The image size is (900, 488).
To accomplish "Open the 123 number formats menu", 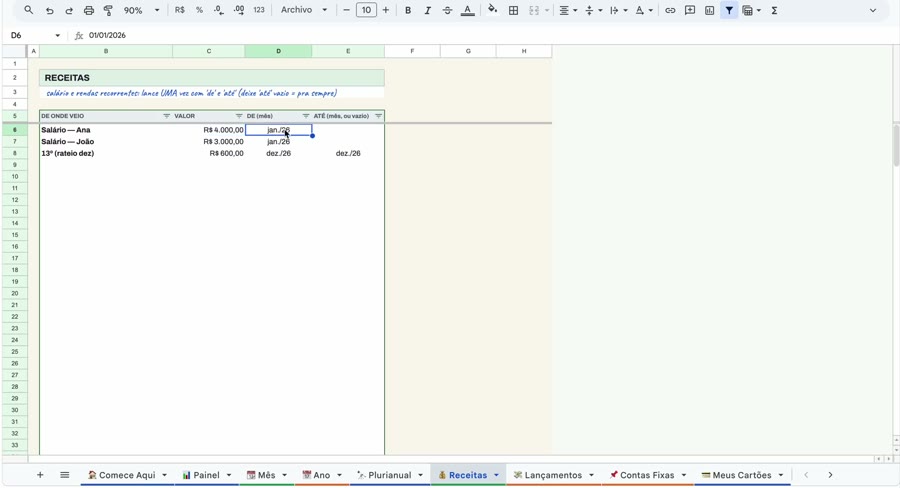I will 259,10.
